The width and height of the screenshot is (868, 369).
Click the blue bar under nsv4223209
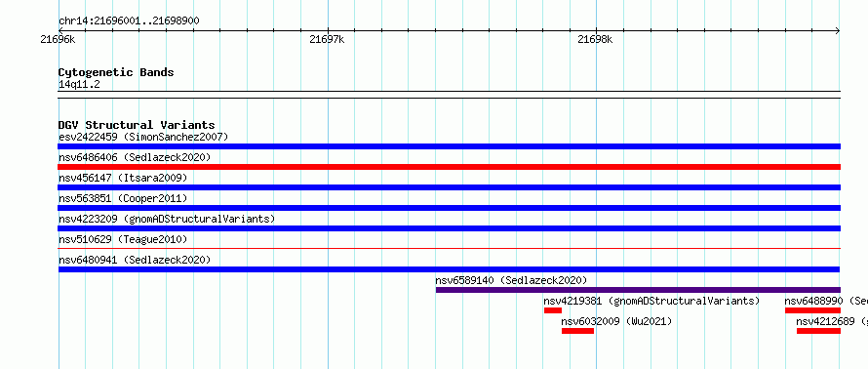[450, 228]
